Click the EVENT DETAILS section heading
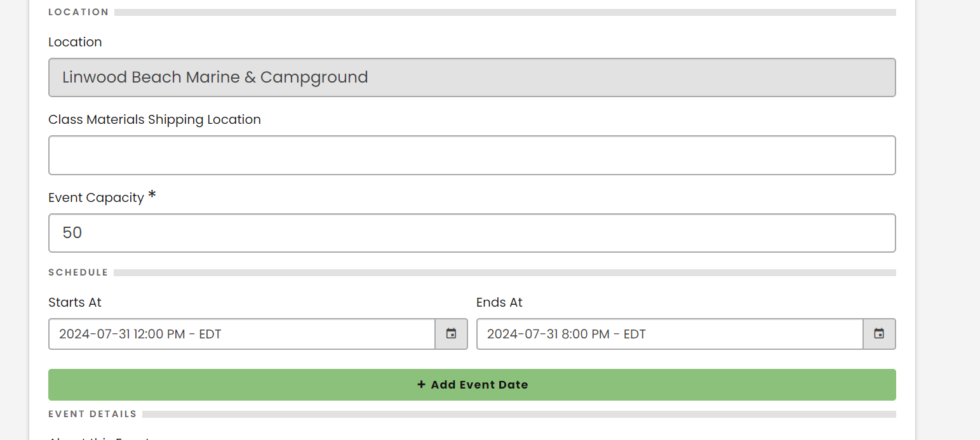This screenshot has width=980, height=440. point(93,414)
